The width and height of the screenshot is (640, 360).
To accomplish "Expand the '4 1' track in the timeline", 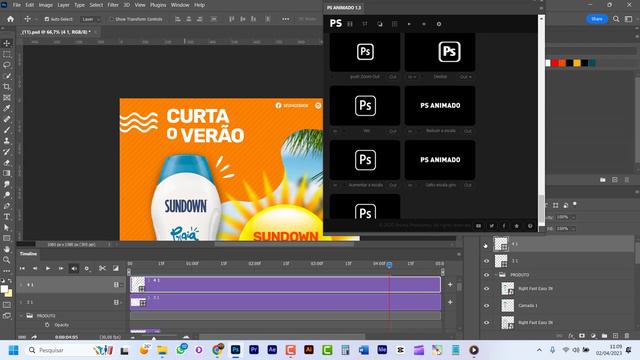I will tap(21, 285).
